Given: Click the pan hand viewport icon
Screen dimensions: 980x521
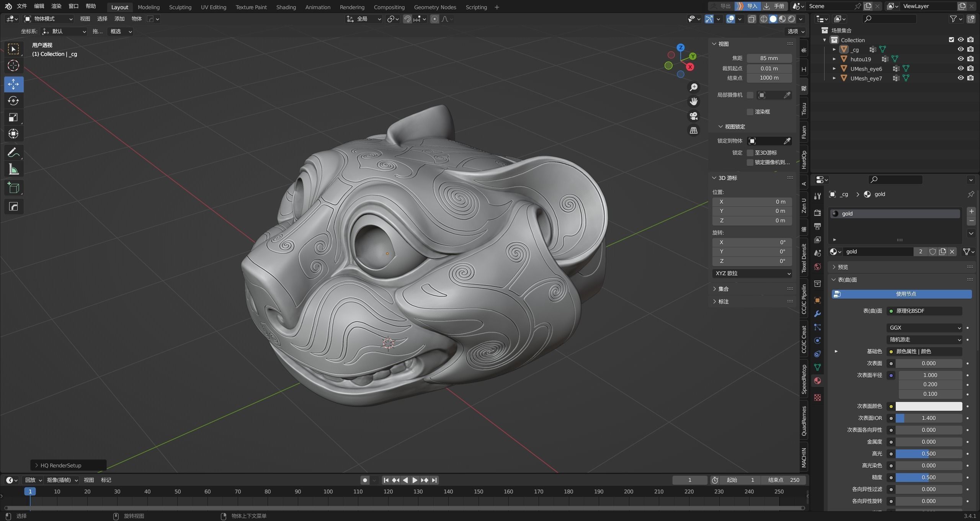Looking at the screenshot, I should 694,101.
